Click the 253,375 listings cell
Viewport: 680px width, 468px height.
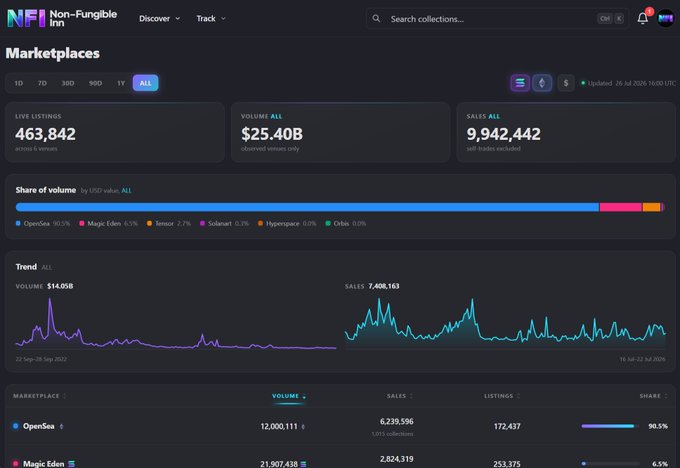click(507, 464)
